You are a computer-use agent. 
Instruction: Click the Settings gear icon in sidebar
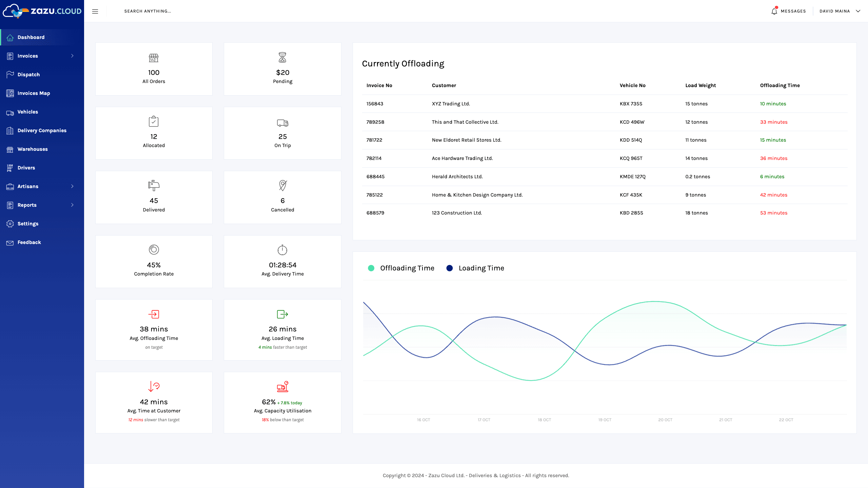pos(10,224)
